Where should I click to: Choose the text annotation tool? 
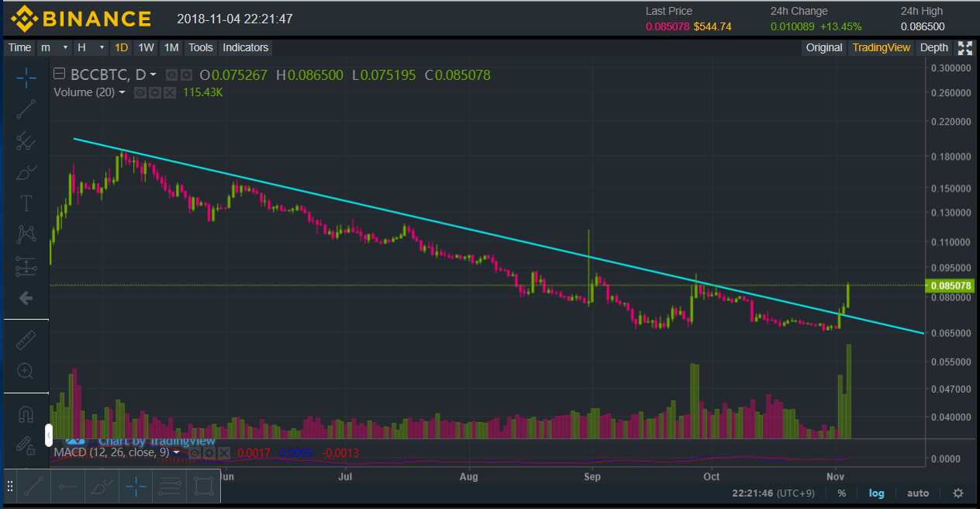[26, 203]
